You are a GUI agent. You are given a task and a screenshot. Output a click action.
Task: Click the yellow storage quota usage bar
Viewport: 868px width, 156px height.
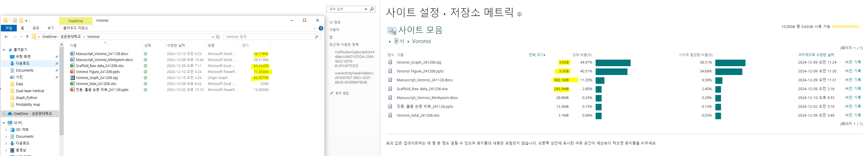(x=846, y=26)
